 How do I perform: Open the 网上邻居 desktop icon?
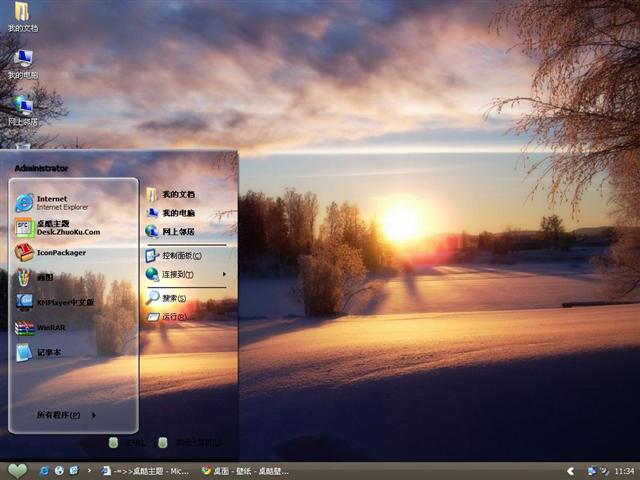click(22, 108)
